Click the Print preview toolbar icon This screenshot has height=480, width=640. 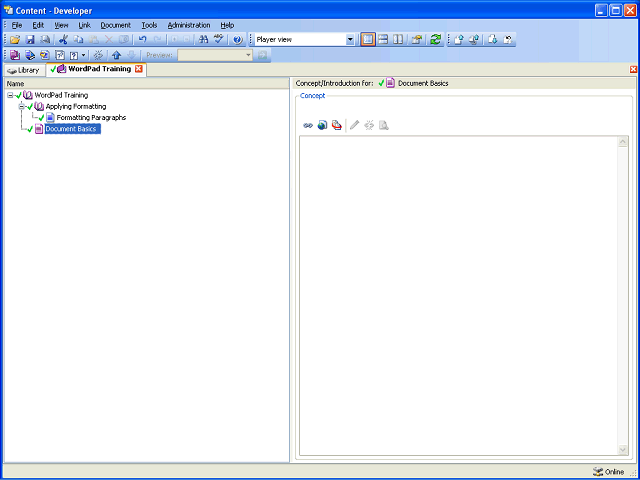click(45, 40)
